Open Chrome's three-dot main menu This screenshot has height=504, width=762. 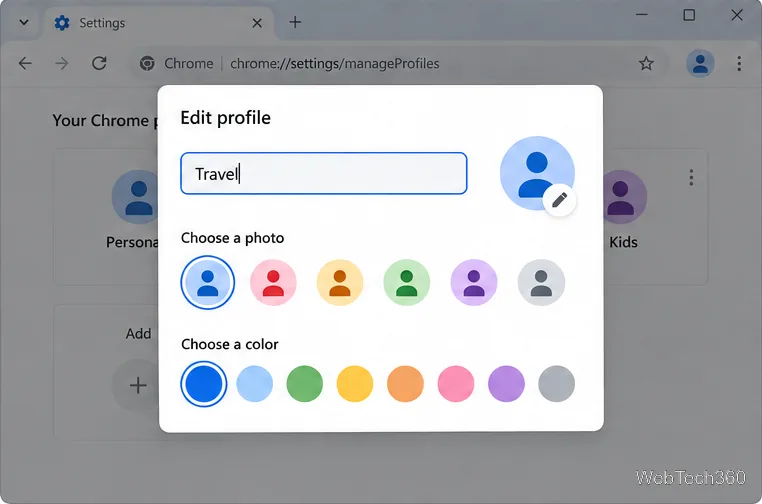pyautogui.click(x=739, y=63)
